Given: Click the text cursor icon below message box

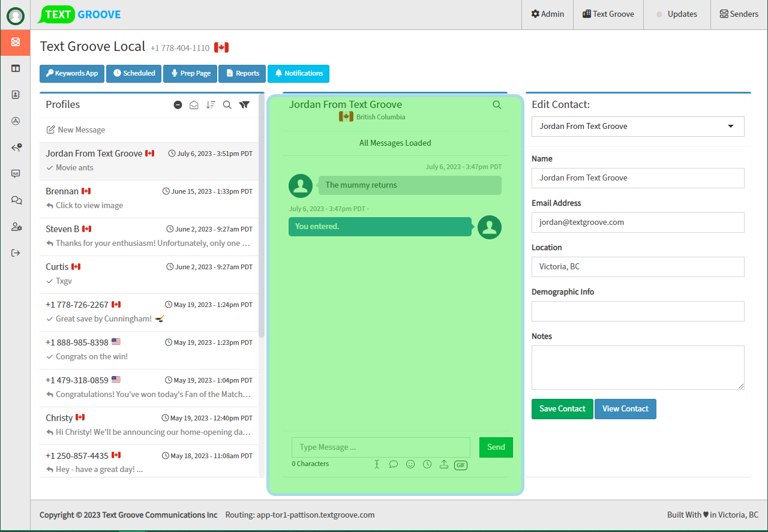Looking at the screenshot, I should [x=377, y=464].
